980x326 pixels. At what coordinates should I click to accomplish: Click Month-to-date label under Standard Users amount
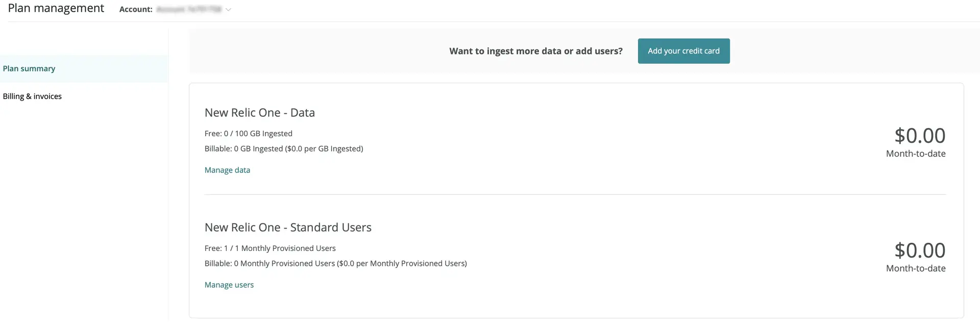click(x=915, y=269)
